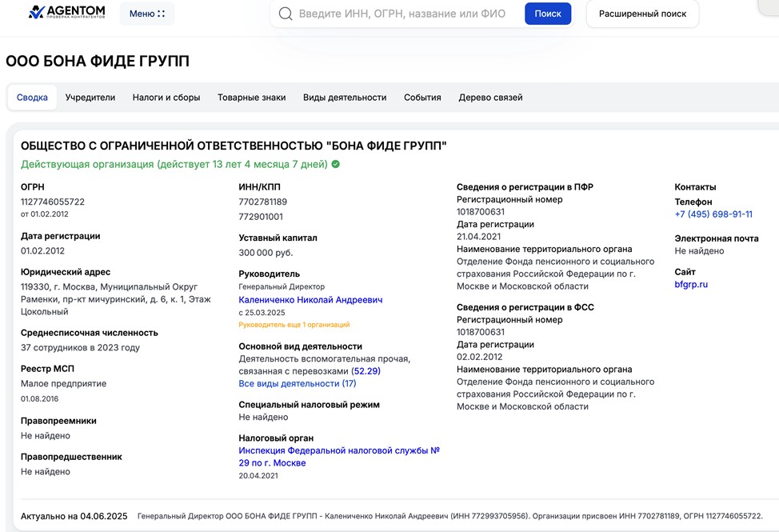
Task: Click the green verified checkmark icon
Action: [336, 164]
